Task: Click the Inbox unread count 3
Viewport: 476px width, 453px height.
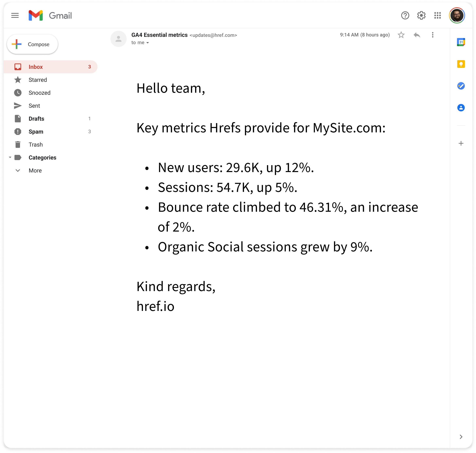Action: coord(90,67)
